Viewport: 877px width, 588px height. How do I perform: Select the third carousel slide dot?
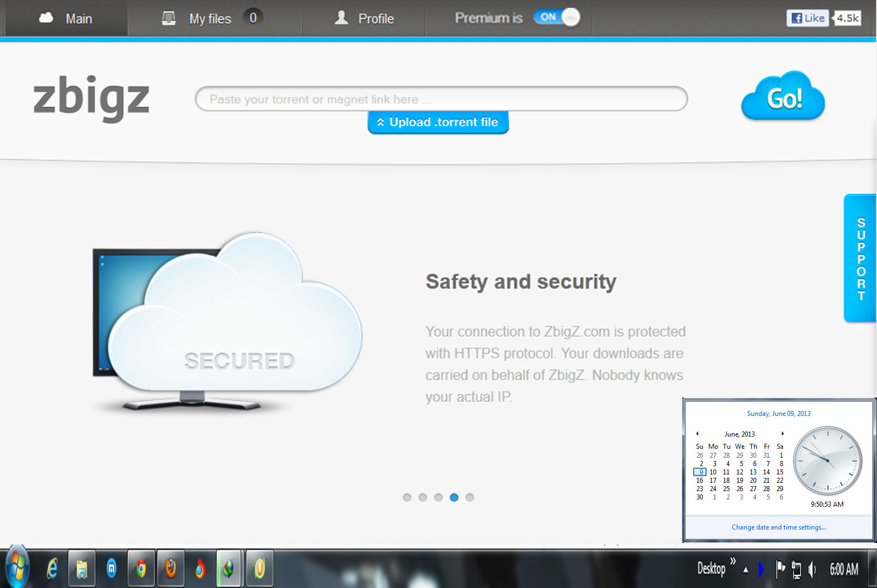pyautogui.click(x=438, y=497)
